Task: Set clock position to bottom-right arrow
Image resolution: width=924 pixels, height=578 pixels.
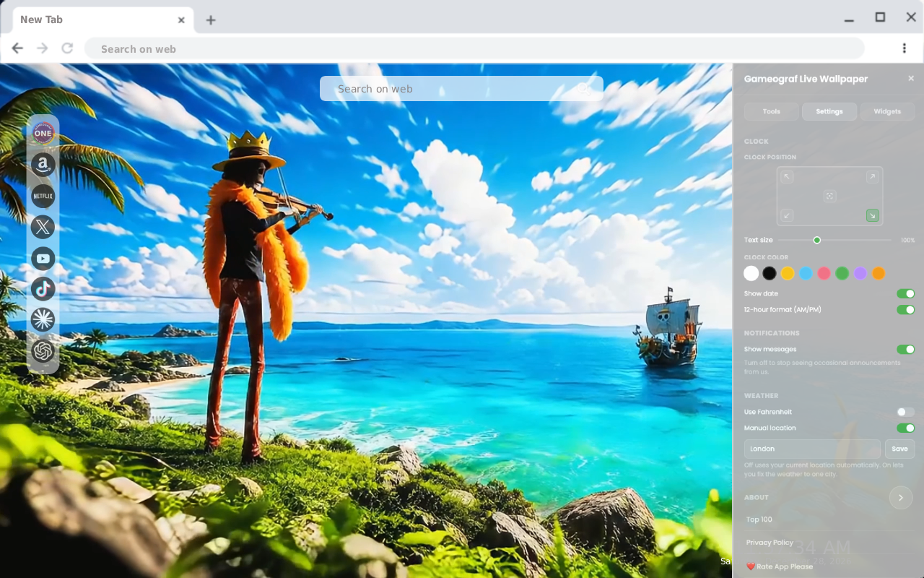Action: [x=872, y=215]
